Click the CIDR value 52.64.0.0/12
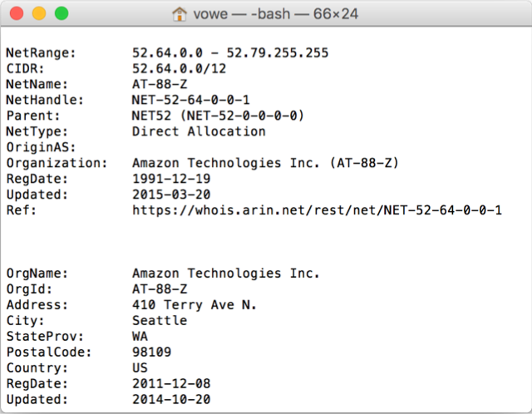Image resolution: width=532 pixels, height=414 pixels. pos(178,69)
